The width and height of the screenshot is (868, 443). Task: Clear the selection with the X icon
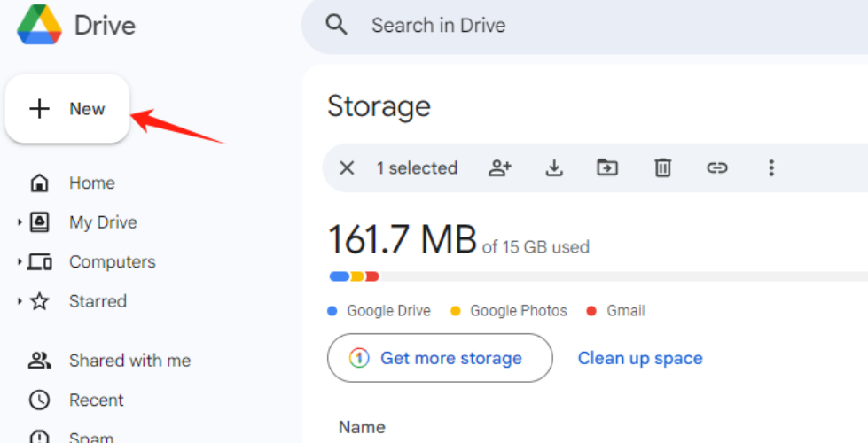coord(347,167)
